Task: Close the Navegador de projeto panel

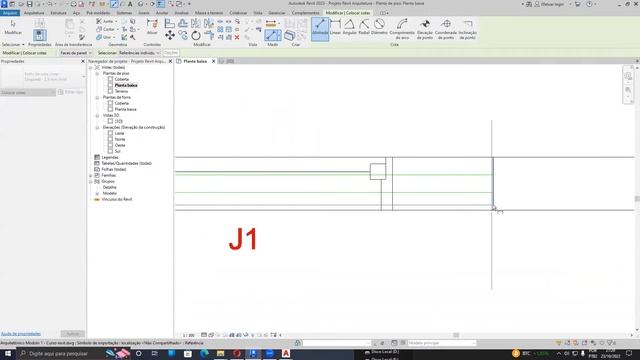Action: (x=171, y=61)
